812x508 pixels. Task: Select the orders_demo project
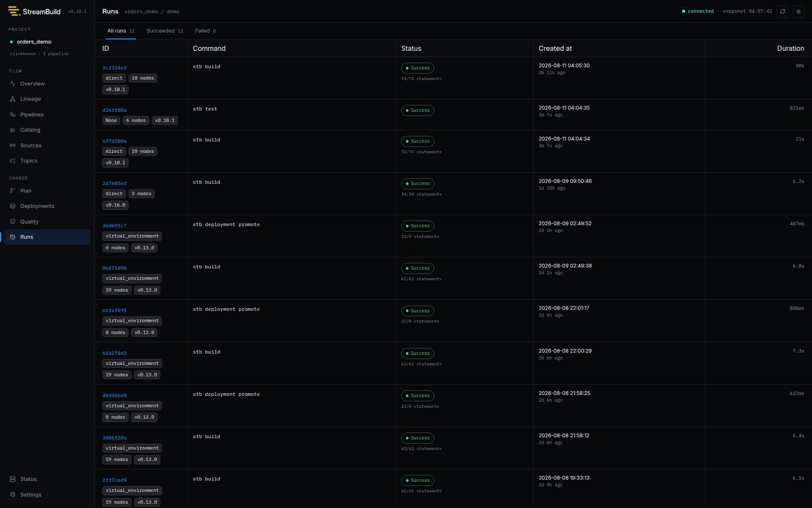[x=34, y=42]
